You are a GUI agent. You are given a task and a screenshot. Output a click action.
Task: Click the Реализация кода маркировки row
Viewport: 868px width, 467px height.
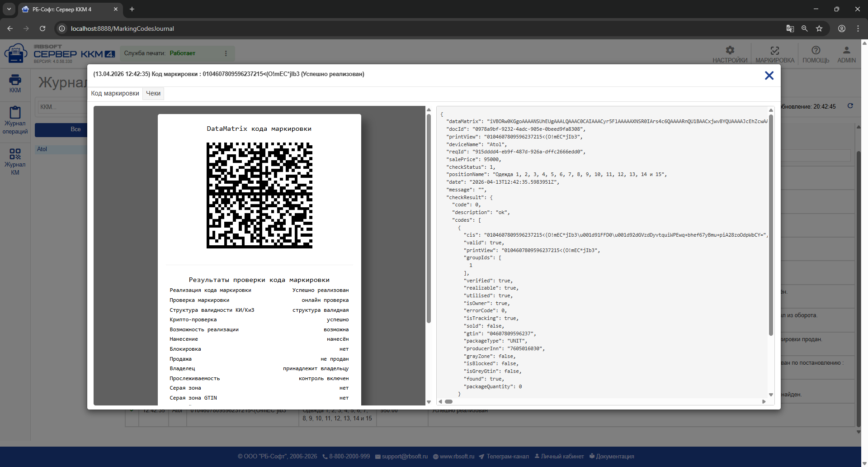[x=259, y=291]
